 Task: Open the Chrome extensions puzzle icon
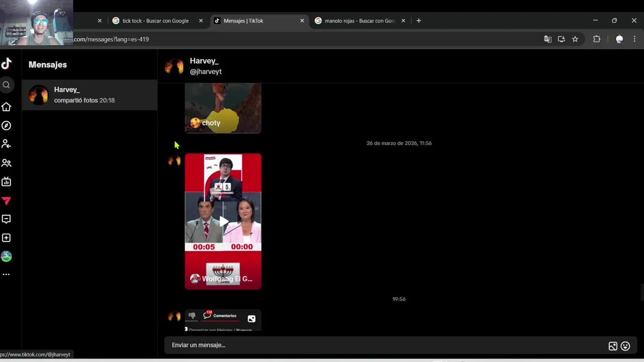[597, 39]
